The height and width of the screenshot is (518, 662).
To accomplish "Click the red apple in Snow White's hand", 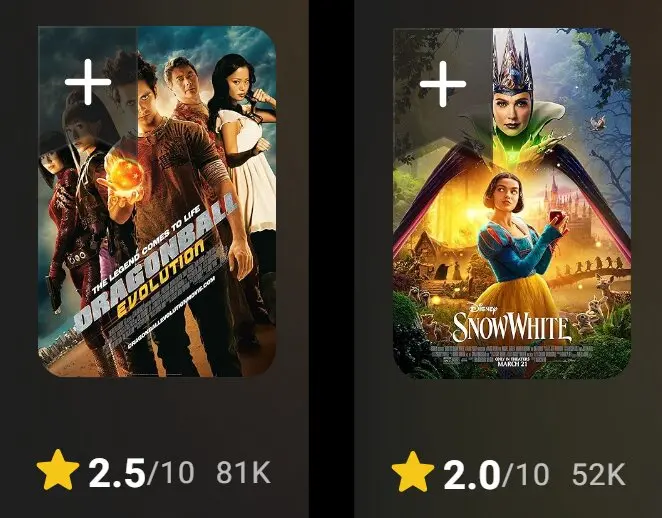I will (x=557, y=217).
